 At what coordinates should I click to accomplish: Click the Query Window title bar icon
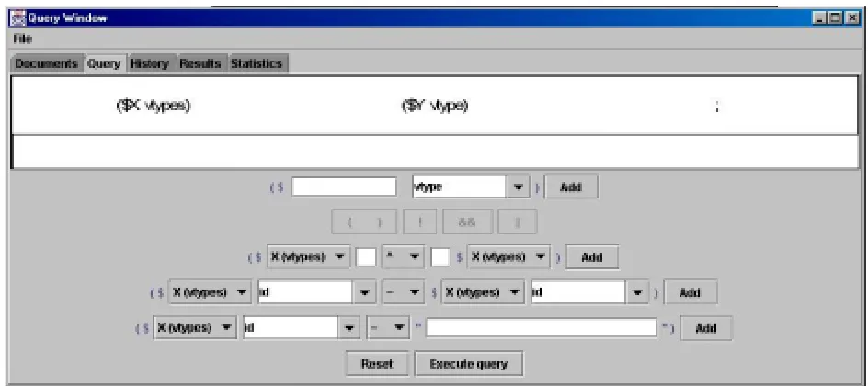pyautogui.click(x=18, y=18)
